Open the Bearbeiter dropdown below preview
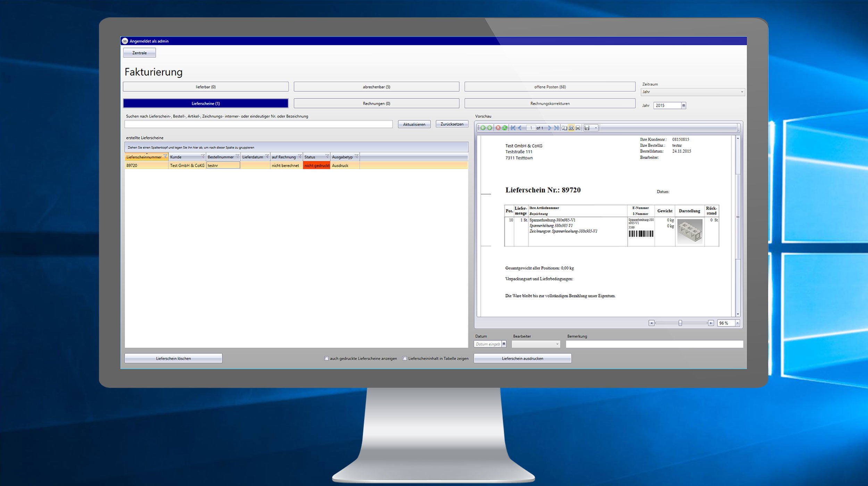868x486 pixels. [x=557, y=344]
